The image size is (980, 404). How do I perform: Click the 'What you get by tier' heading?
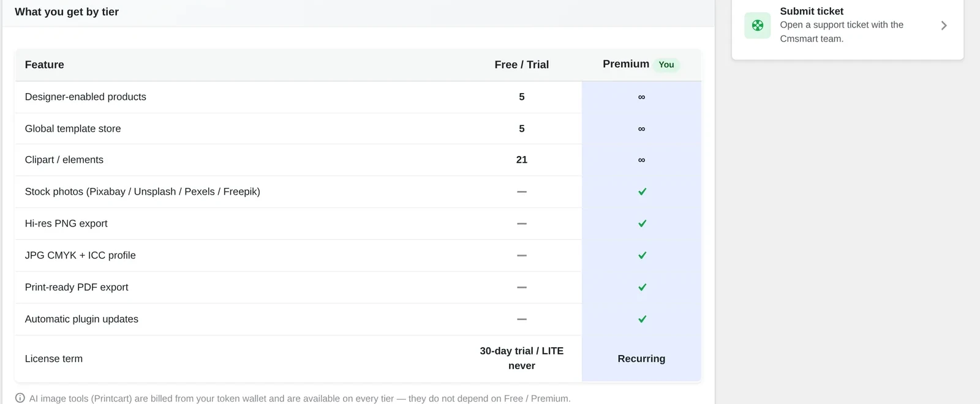click(67, 12)
